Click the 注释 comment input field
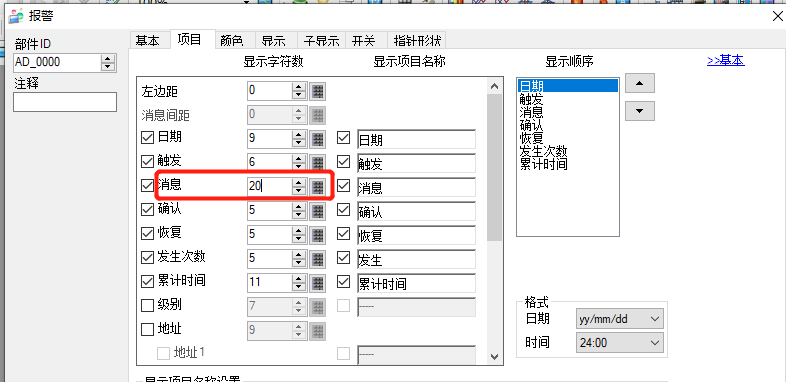This screenshot has width=786, height=382. click(x=65, y=102)
